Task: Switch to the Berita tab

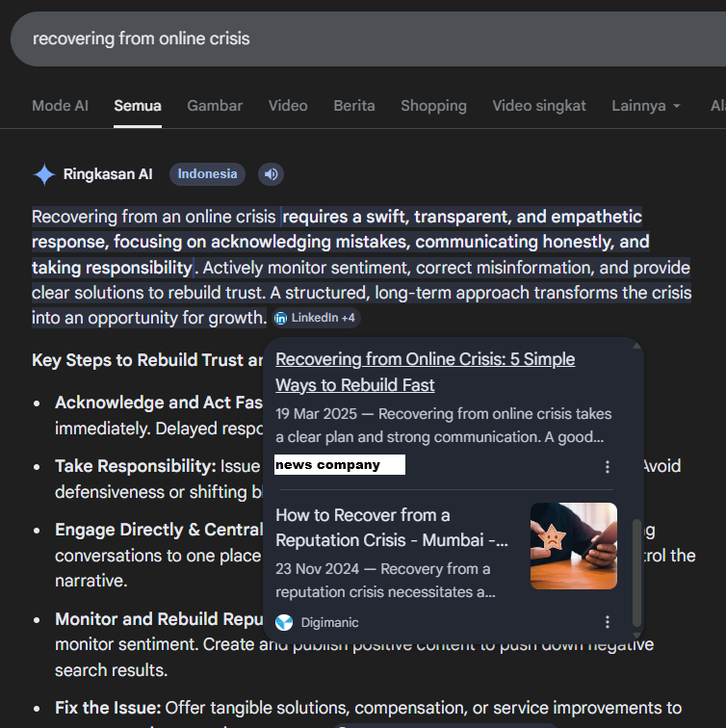Action: (354, 106)
